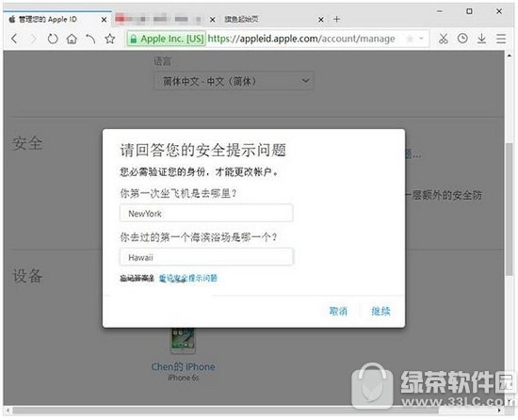Switch to the 猎鱼起始页 tab

click(242, 20)
